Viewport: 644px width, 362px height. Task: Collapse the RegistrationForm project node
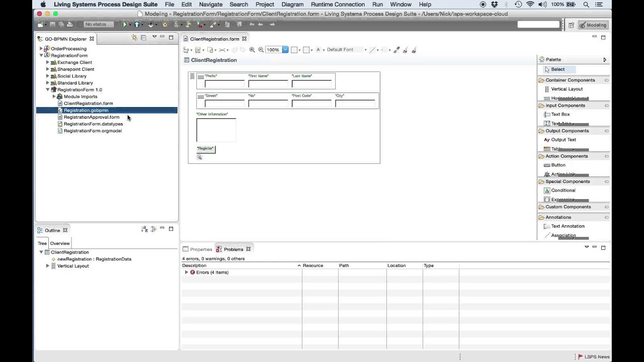[x=41, y=55]
